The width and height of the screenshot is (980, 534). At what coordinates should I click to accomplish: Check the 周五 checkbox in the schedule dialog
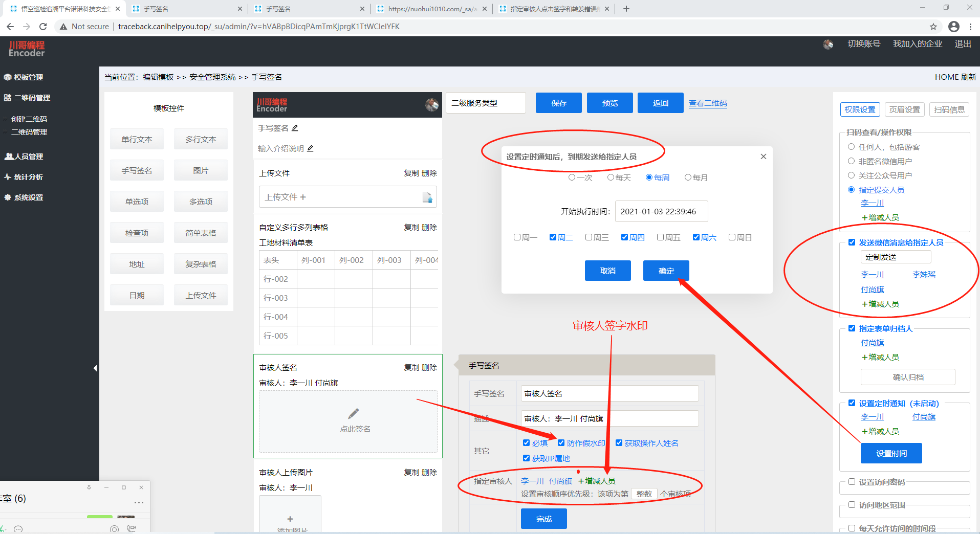(661, 237)
